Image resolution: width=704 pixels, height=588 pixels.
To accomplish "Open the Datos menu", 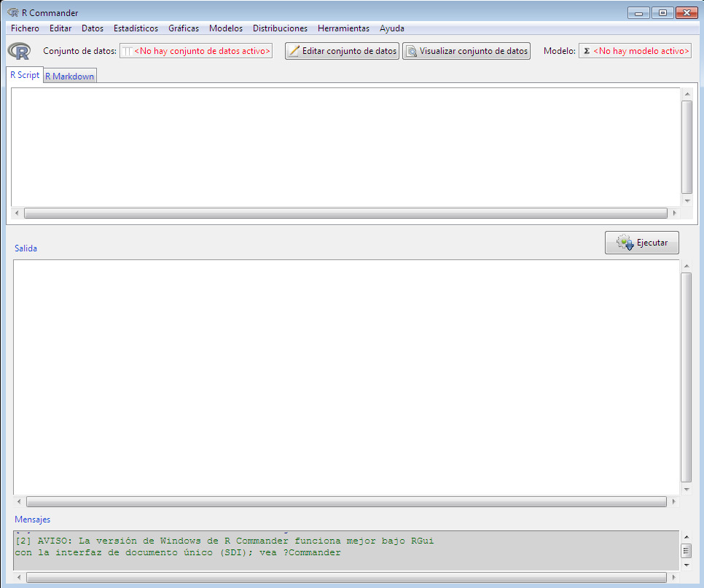I will click(93, 28).
